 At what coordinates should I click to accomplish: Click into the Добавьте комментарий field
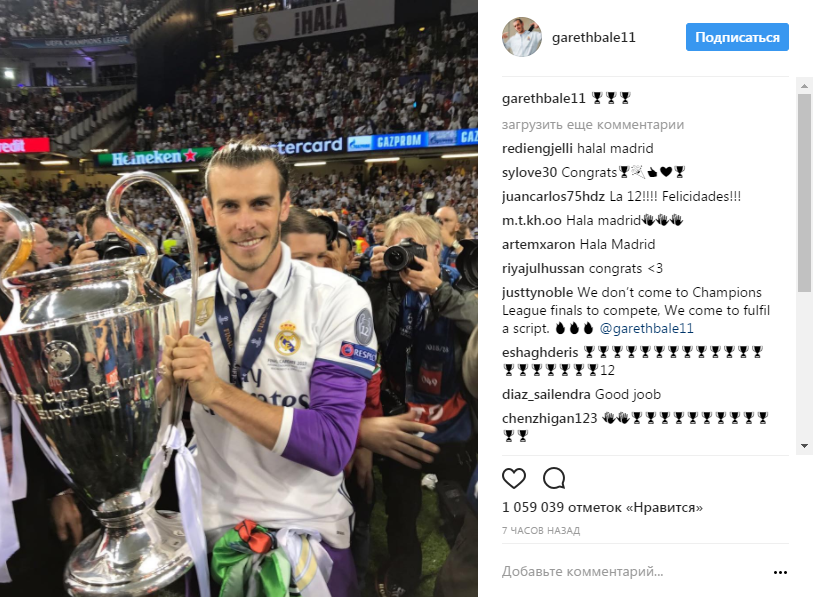click(582, 572)
